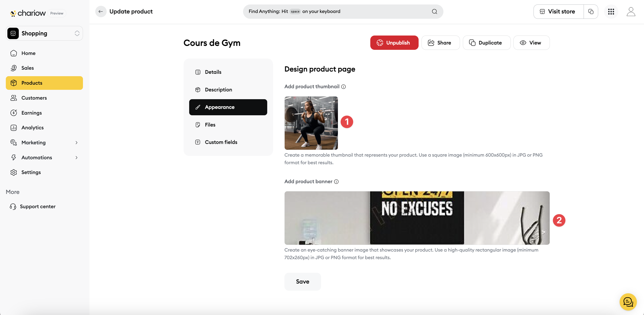Open Products section
This screenshot has height=315, width=644.
click(44, 83)
